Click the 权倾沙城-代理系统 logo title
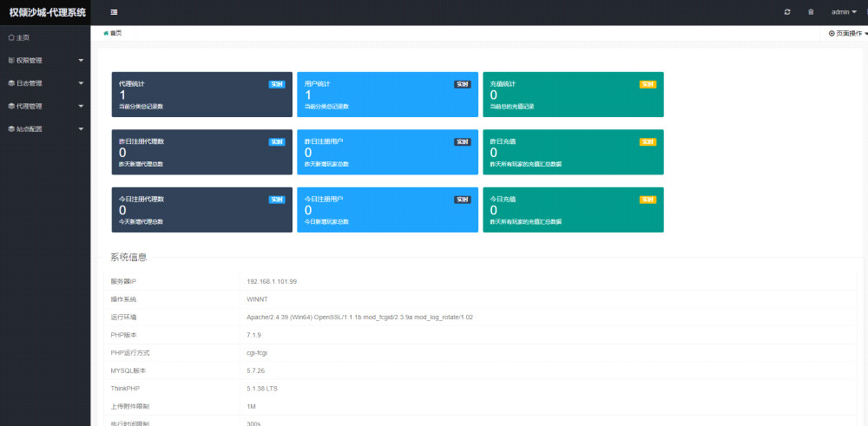Screen dimensions: 868x426 [47, 12]
